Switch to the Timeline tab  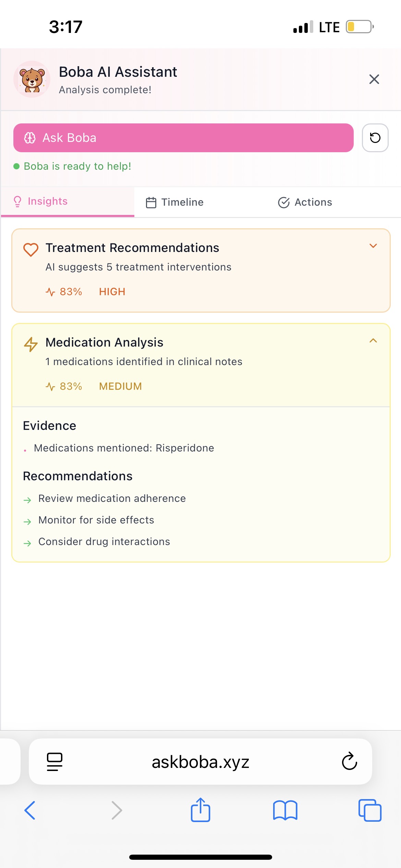175,202
